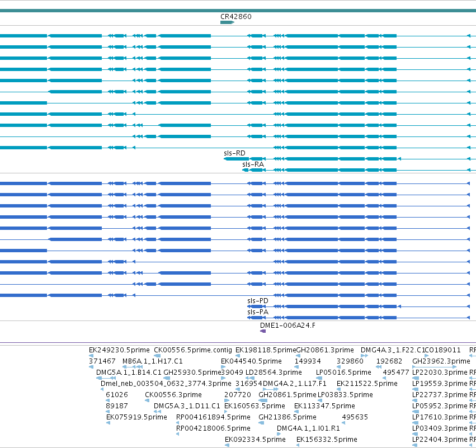476x448 pixels.
Task: Click DMG5A3_1.D11.C1 EST label
Action: coord(187,406)
